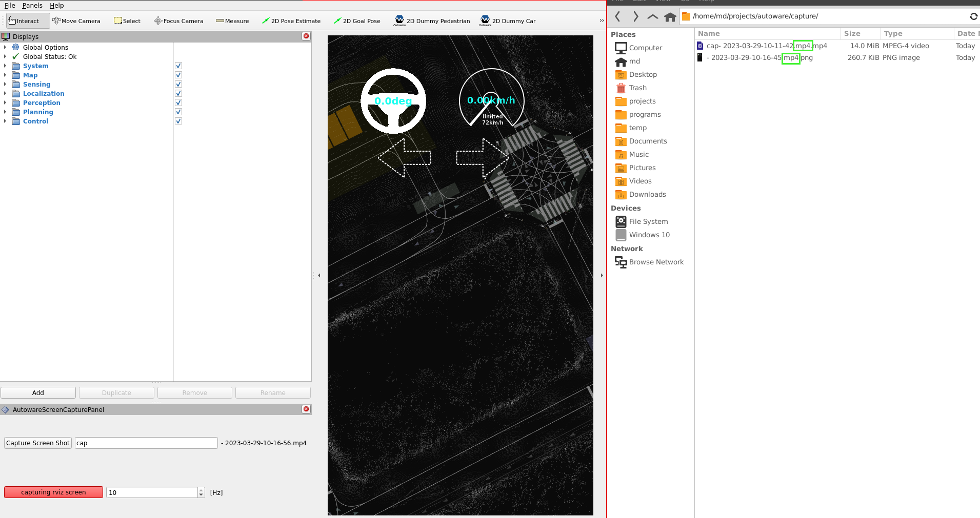Viewport: 980px width, 518px height.
Task: Expand the Global Options tree item
Action: (5, 47)
